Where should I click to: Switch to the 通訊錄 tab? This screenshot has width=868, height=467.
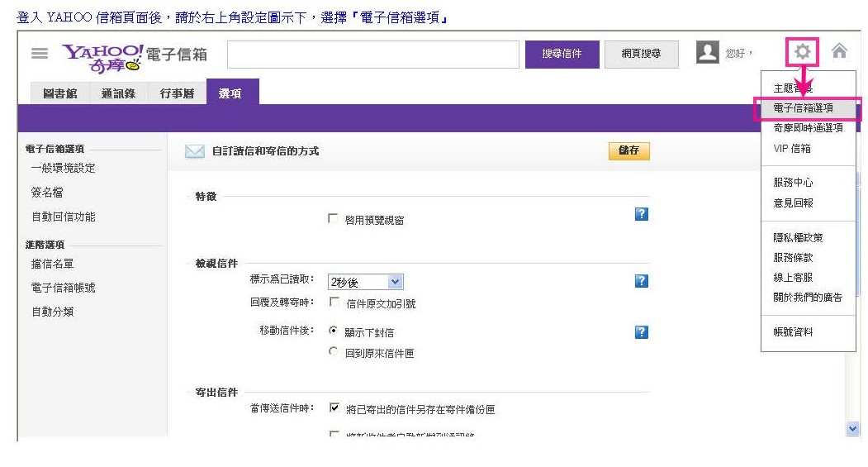coord(118,93)
